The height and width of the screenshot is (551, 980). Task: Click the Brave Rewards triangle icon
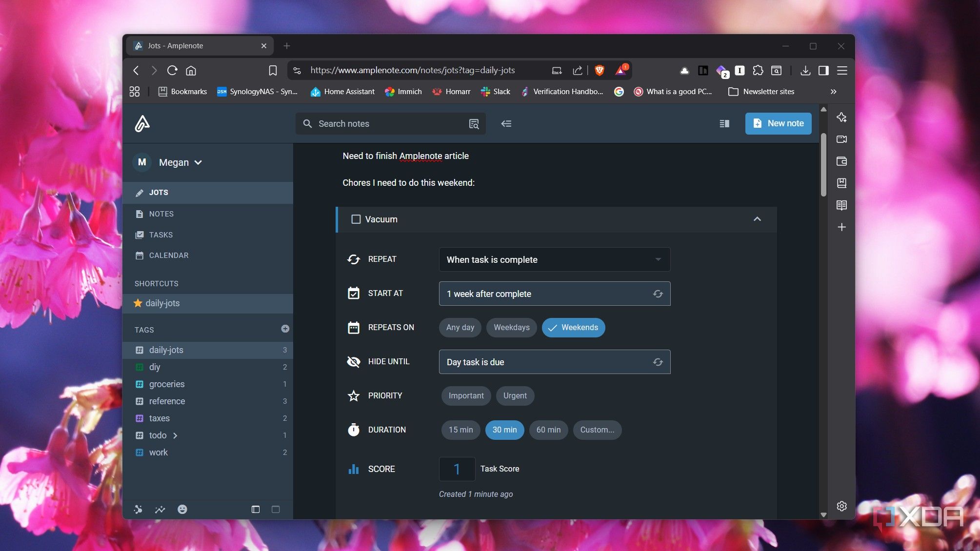pos(621,70)
